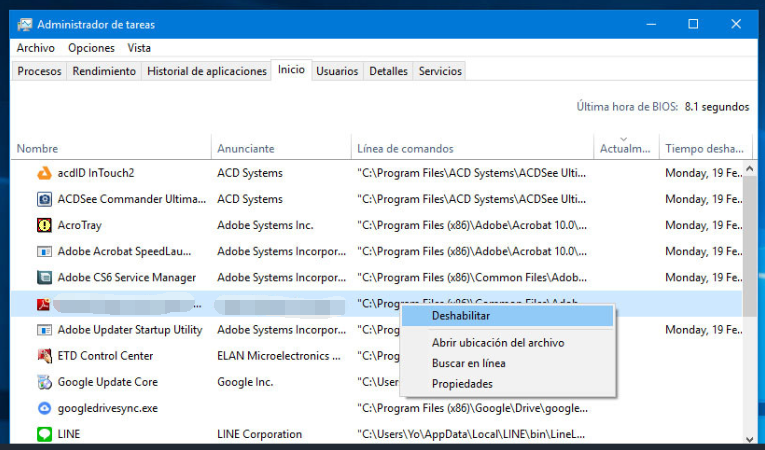Screen dimensions: 765x450
Task: Click the 8.1 segundos BIOS time value
Action: [x=717, y=107]
